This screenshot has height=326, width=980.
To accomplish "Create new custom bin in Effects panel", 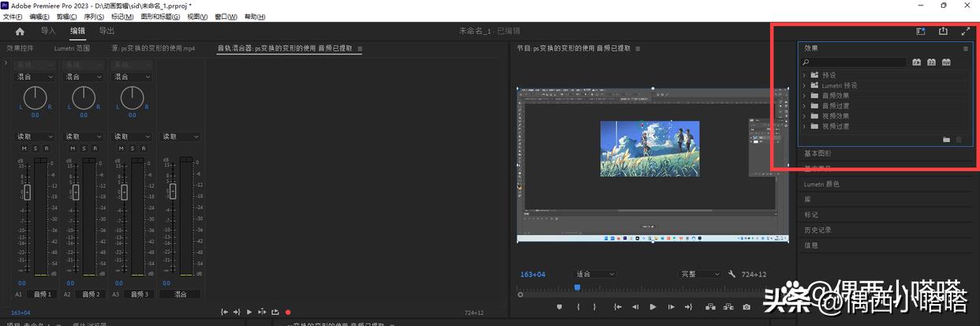I will click(x=947, y=140).
